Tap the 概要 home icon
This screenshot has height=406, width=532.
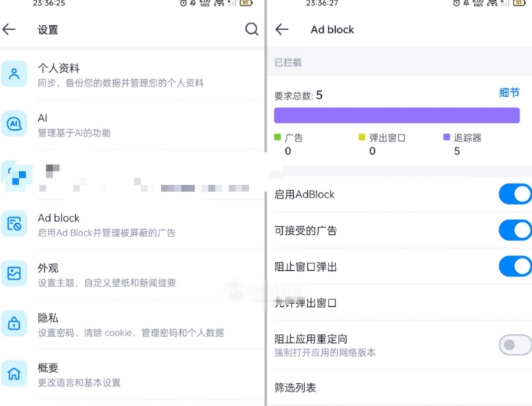pyautogui.click(x=14, y=374)
